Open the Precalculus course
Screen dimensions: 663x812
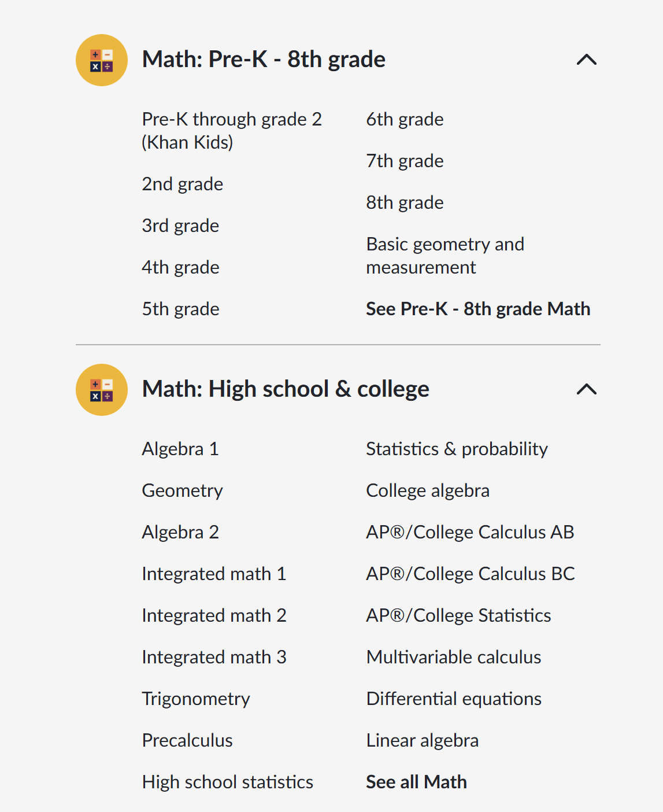187,740
